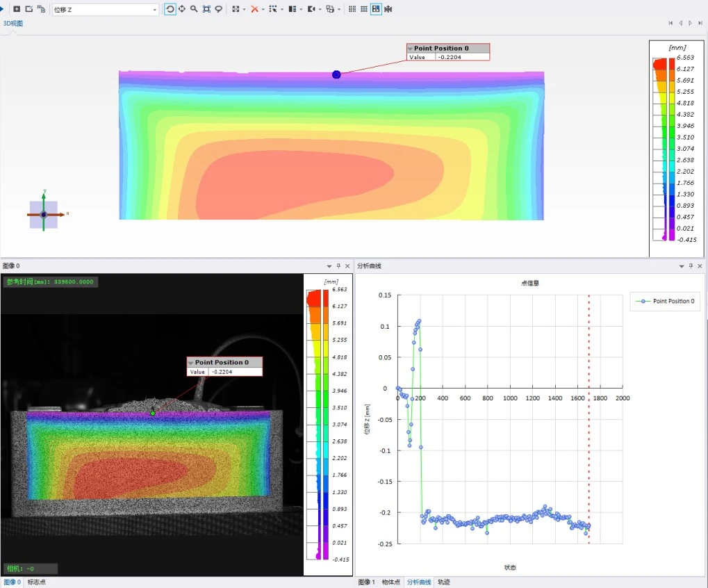Go to the next tab arrow in 3D view header
Image resolution: width=708 pixels, height=588 pixels.
(690, 23)
